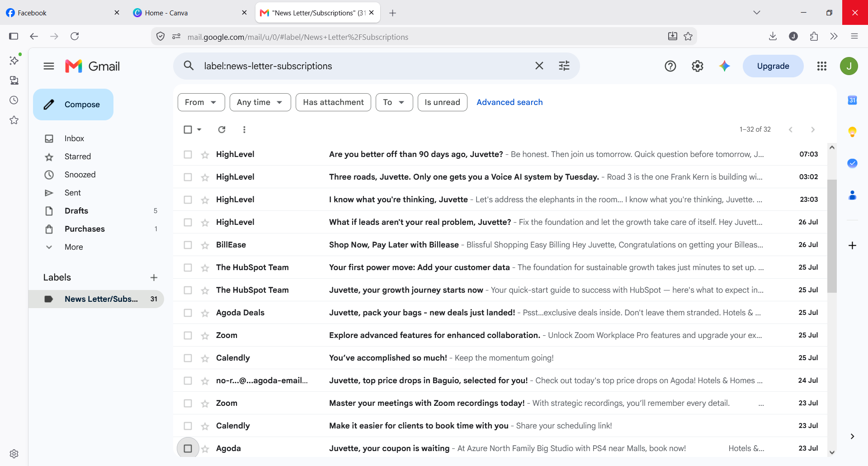
Task: Open Purchases folder
Action: pos(85,229)
